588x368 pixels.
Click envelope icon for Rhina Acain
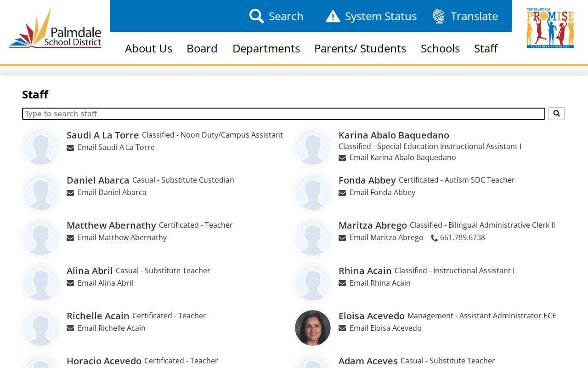[342, 283]
